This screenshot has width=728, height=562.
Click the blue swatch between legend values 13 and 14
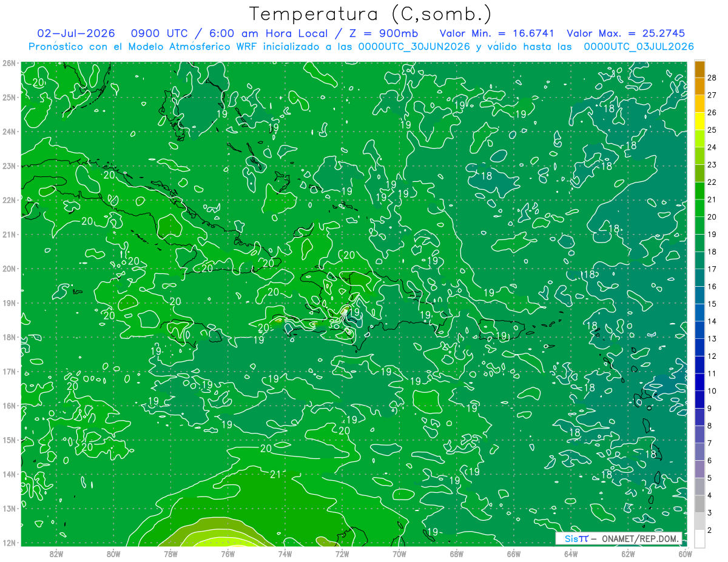click(x=699, y=330)
